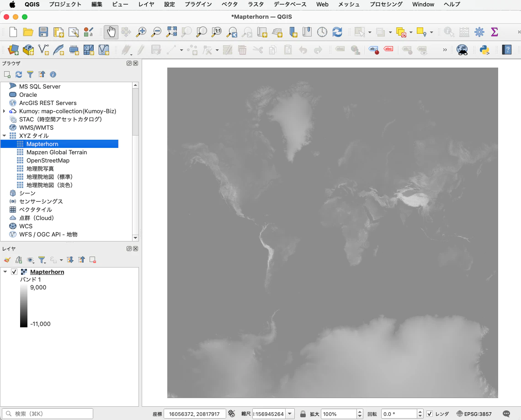Open new print layout icon
The width and height of the screenshot is (521, 420).
(58, 32)
